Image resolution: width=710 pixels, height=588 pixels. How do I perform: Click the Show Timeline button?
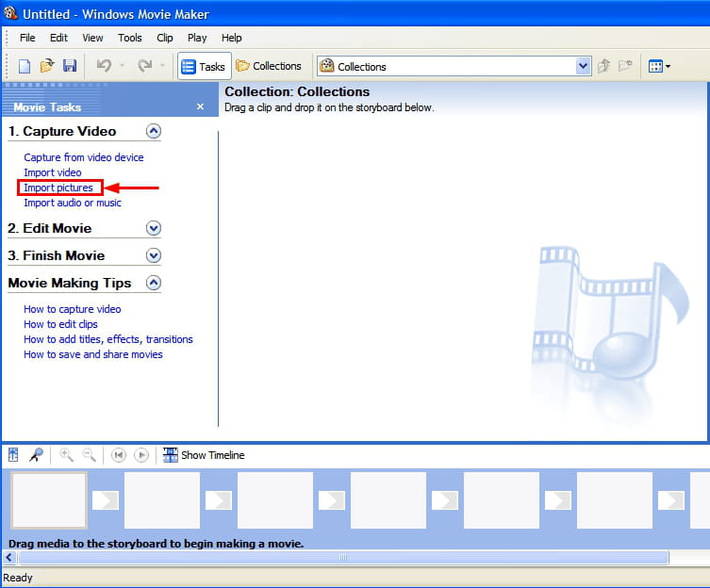point(204,455)
